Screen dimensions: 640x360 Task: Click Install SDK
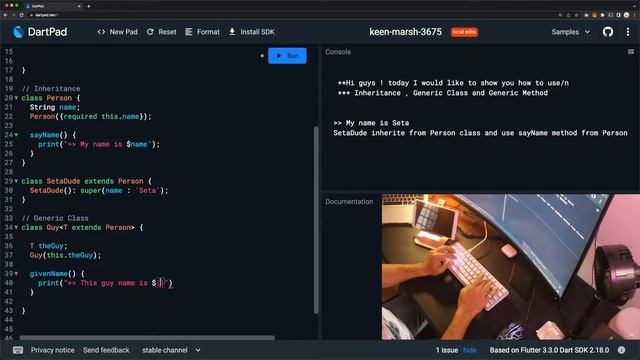click(251, 32)
